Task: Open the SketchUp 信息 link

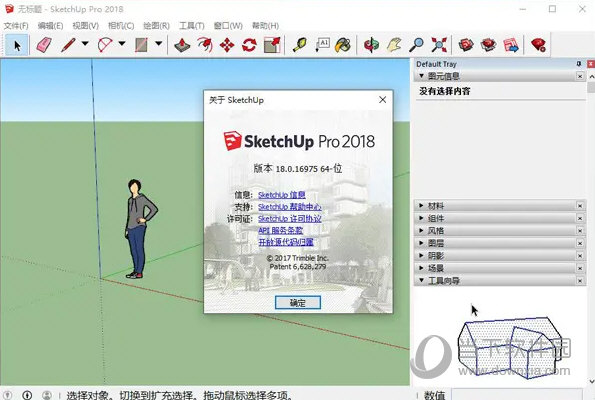Action: [282, 195]
